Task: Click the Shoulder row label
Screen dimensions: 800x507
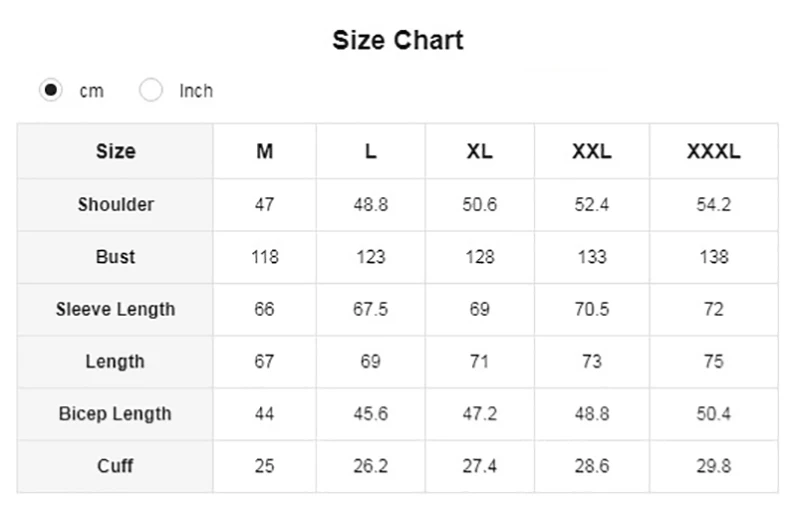Action: pyautogui.click(x=115, y=205)
